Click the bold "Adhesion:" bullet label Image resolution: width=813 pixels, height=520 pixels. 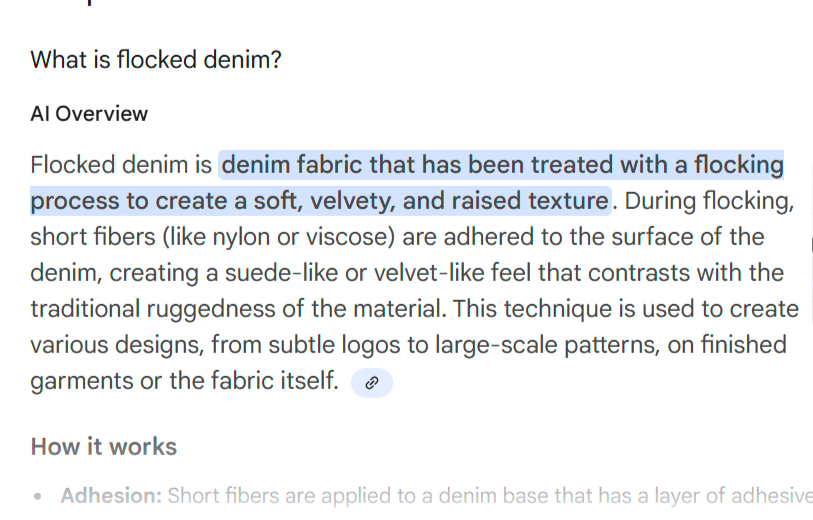tap(111, 496)
